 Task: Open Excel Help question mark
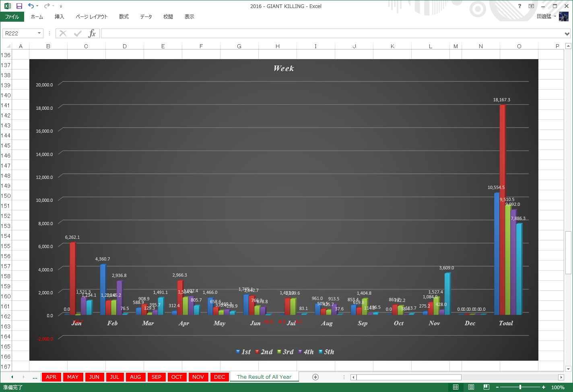tap(519, 6)
